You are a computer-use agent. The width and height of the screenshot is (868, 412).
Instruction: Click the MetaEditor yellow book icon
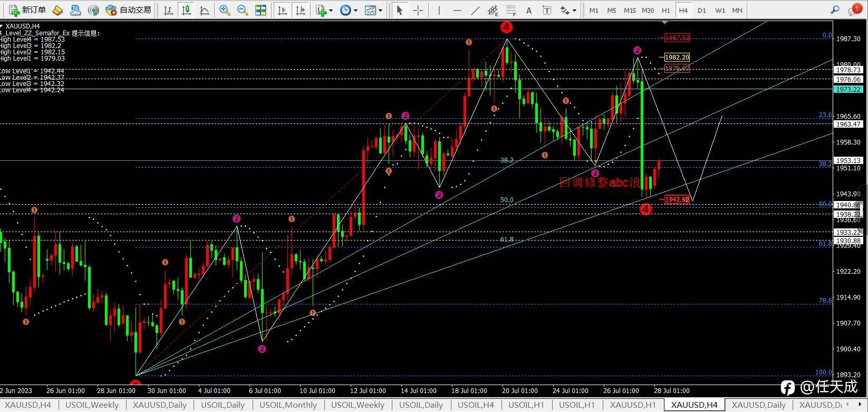click(58, 9)
